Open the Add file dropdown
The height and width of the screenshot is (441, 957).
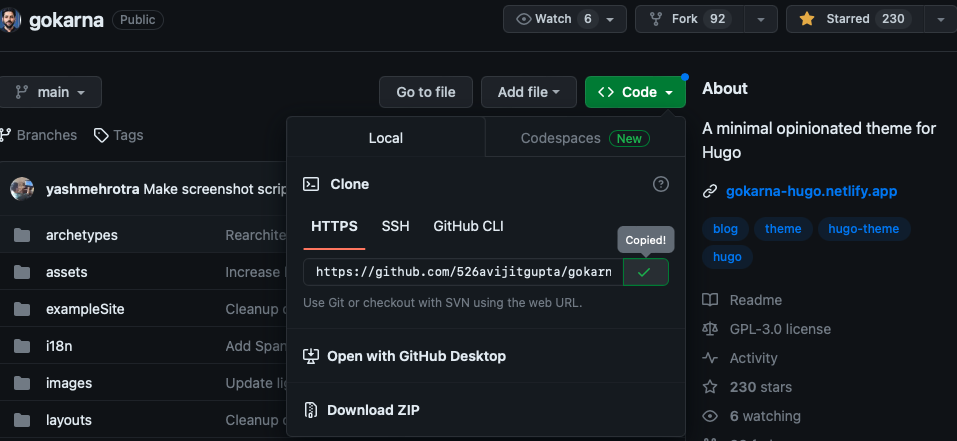[529, 92]
